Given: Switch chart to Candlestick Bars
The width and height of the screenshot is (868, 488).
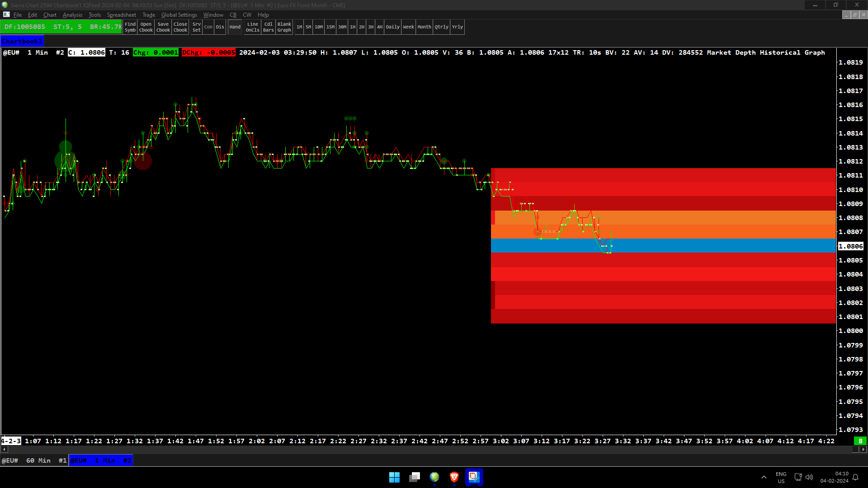Looking at the screenshot, I should 269,27.
